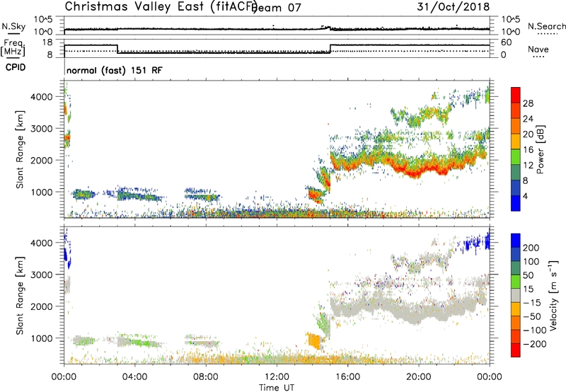Click the 1000 tick in the velocity panel
This screenshot has width=566, height=392.
click(41, 338)
